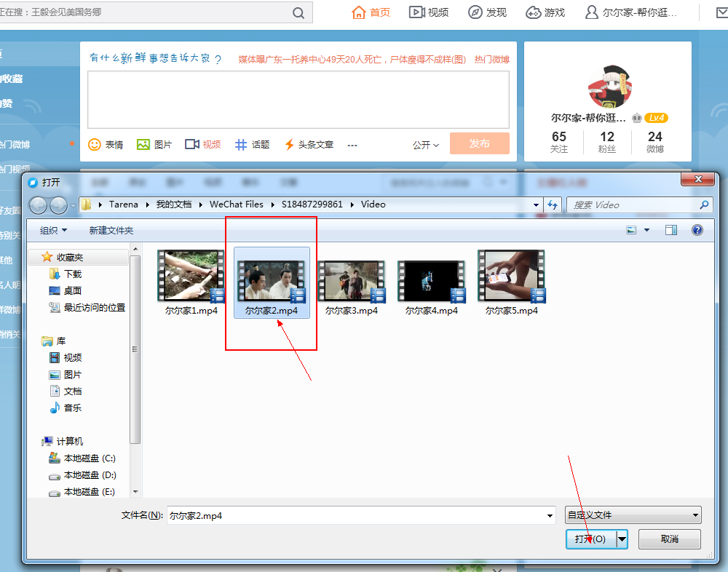Click WeChat Files in the address path

click(237, 204)
